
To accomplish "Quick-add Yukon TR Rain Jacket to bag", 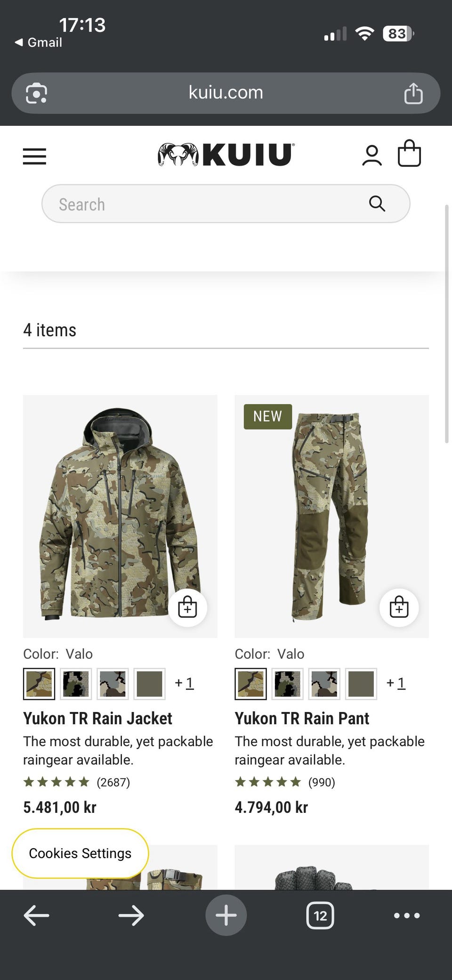I will tap(187, 607).
